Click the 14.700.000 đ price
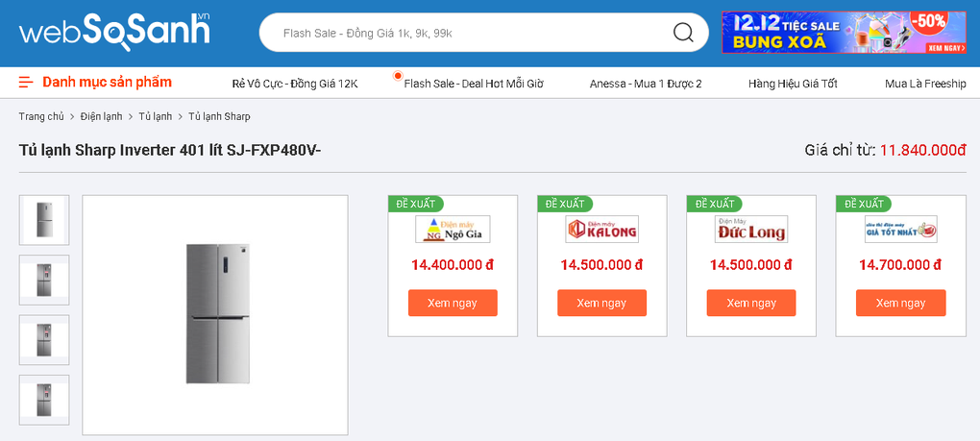The image size is (980, 441). (900, 265)
